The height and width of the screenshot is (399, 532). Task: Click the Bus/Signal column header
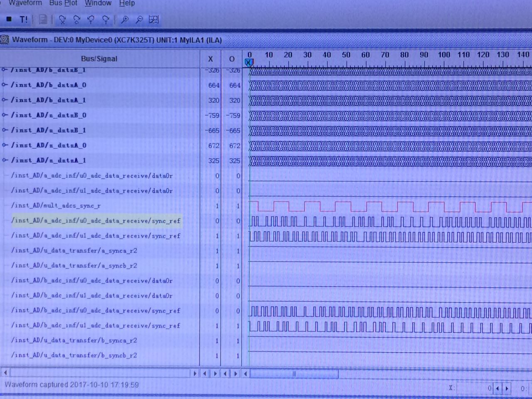tap(99, 59)
